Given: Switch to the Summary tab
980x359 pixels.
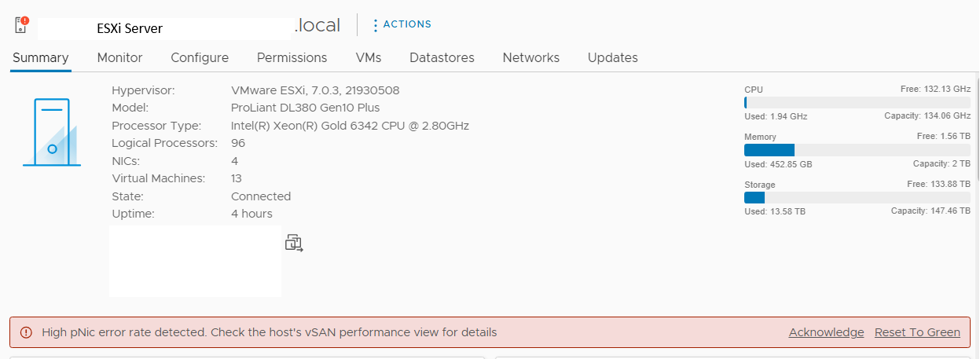Looking at the screenshot, I should point(41,57).
